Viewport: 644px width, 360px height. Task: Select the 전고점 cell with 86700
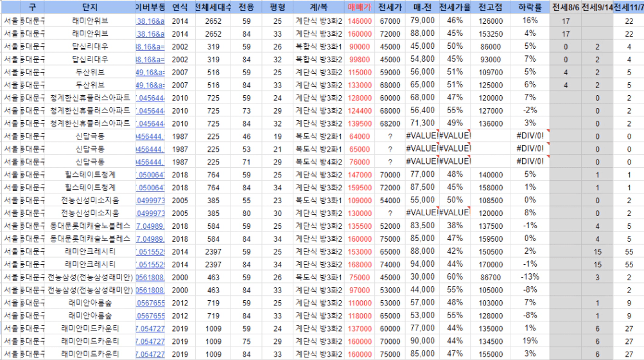coord(491,277)
